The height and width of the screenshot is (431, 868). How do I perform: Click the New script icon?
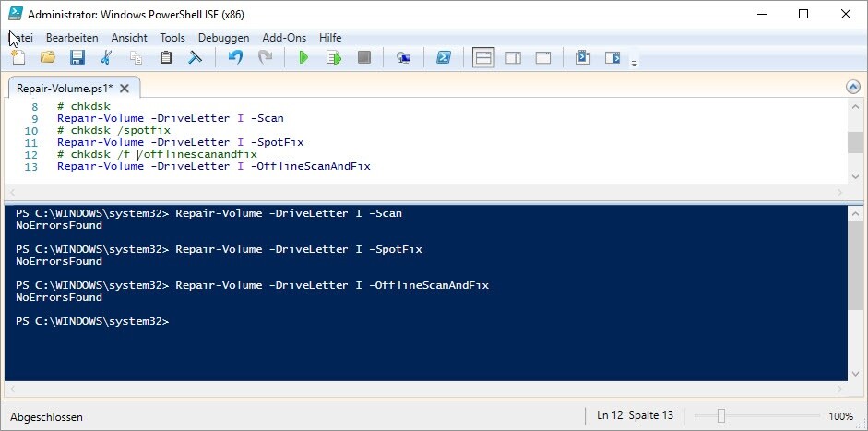18,58
